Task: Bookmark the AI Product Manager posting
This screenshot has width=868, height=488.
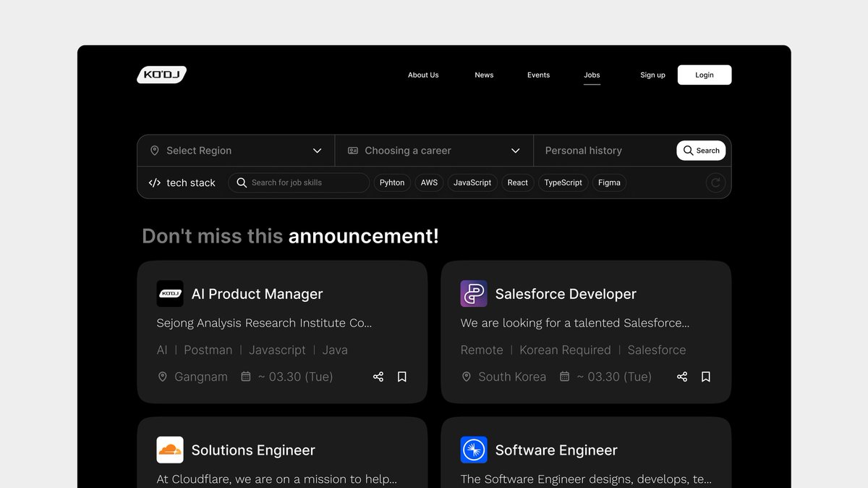Action: click(x=402, y=376)
